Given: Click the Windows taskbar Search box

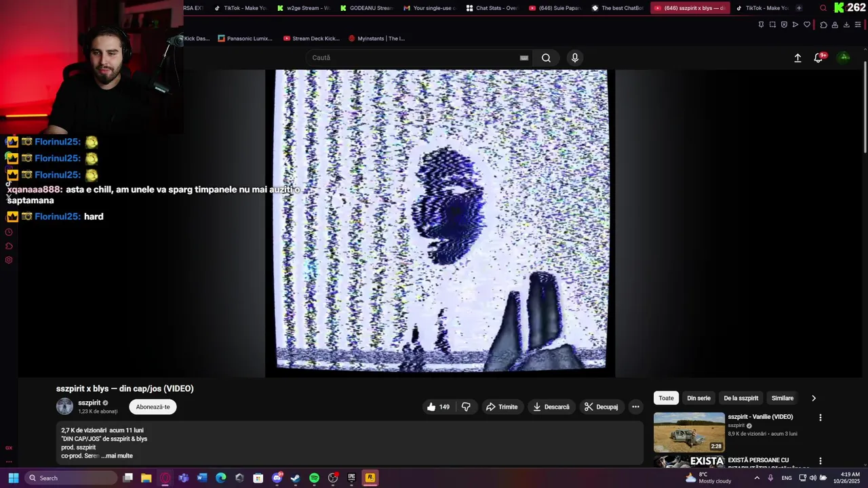Looking at the screenshot, I should [71, 478].
